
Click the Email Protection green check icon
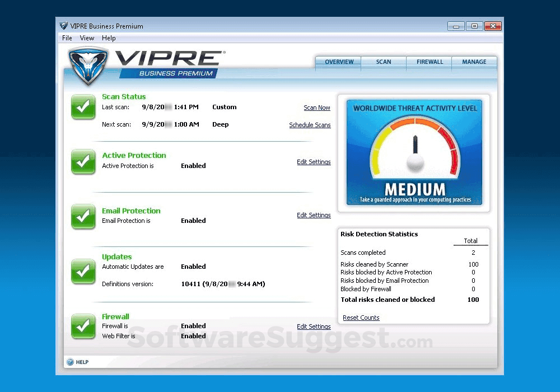point(83,217)
